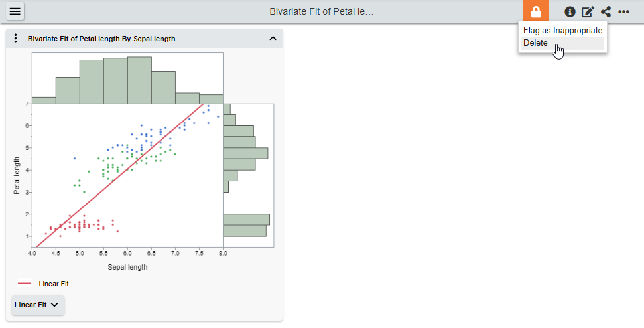Click the lowest right-side histogram bar
Viewport: 644px width, 328px height.
coord(244,231)
